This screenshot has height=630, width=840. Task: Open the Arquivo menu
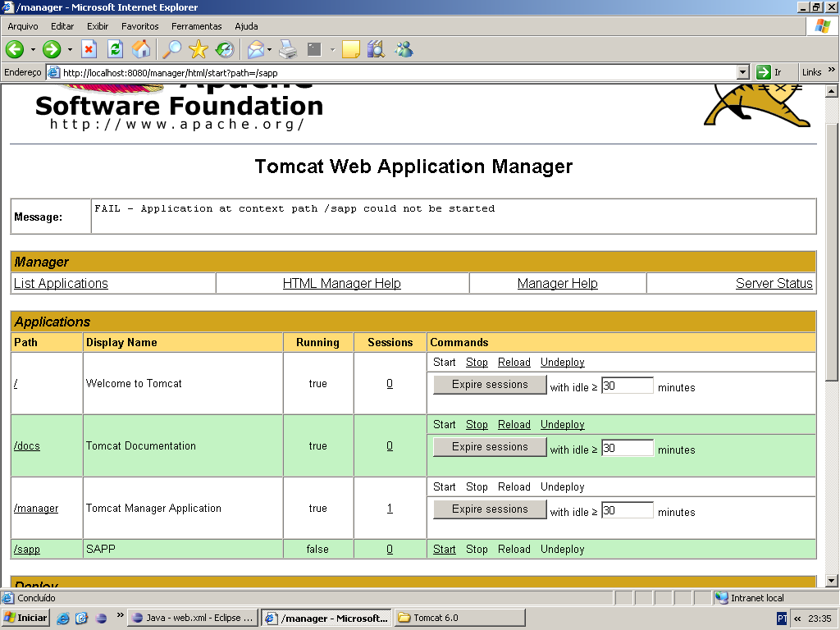22,26
